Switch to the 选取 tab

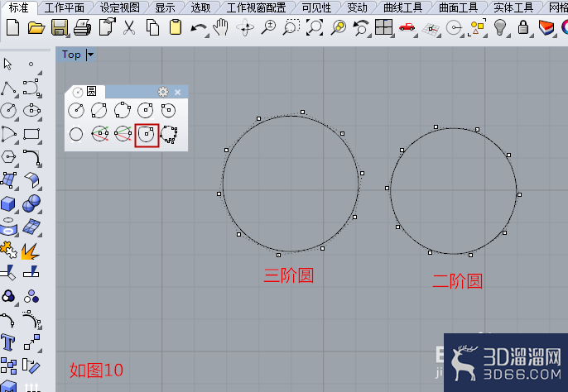pos(200,7)
